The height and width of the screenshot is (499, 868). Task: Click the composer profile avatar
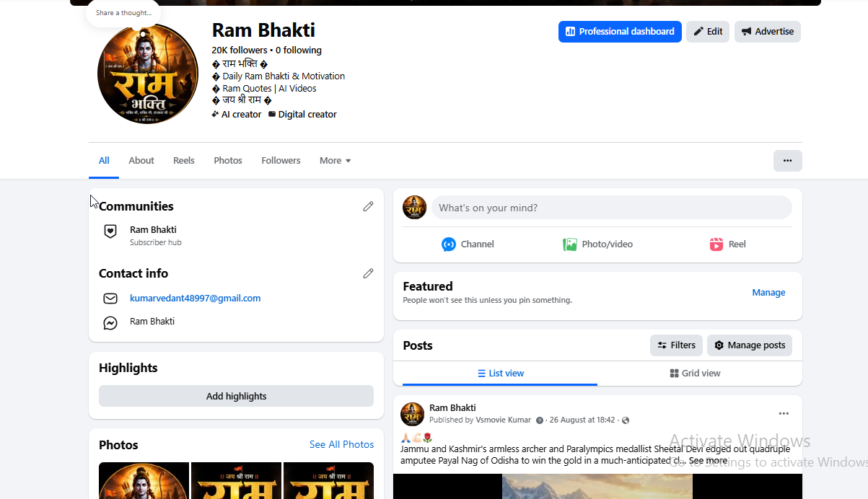(x=414, y=208)
